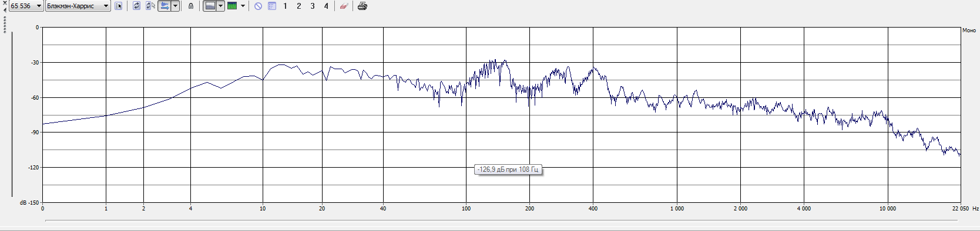The height and width of the screenshot is (231, 980).
Task: Click the list panel icon before number 1
Action: [272, 6]
